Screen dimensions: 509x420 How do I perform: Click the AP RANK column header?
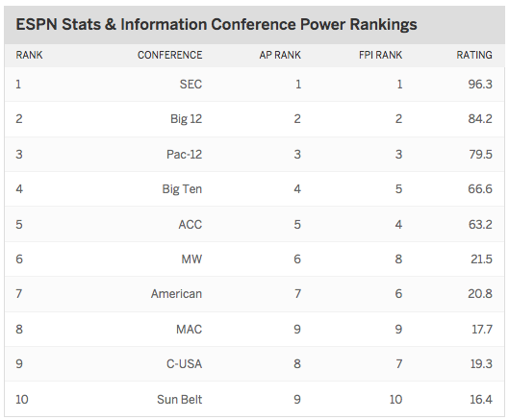280,55
